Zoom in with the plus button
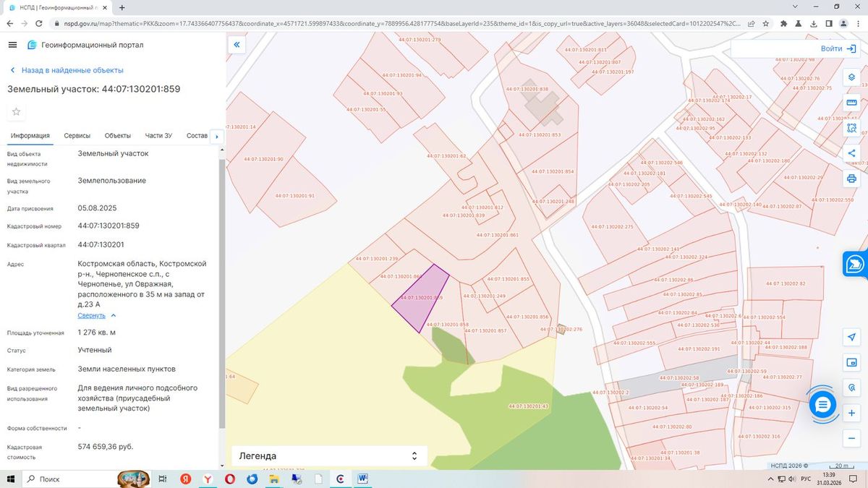 [x=851, y=413]
